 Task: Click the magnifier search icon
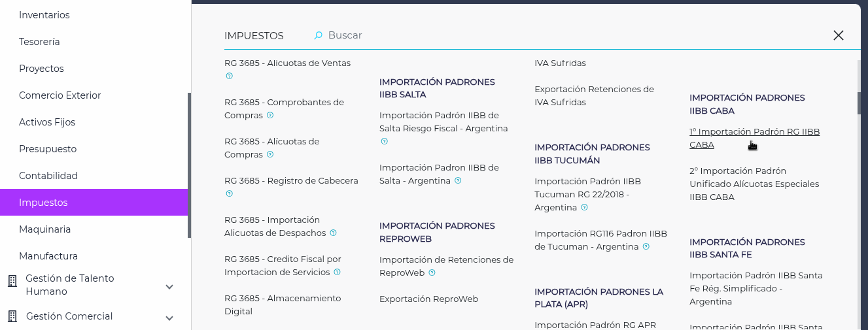(319, 35)
